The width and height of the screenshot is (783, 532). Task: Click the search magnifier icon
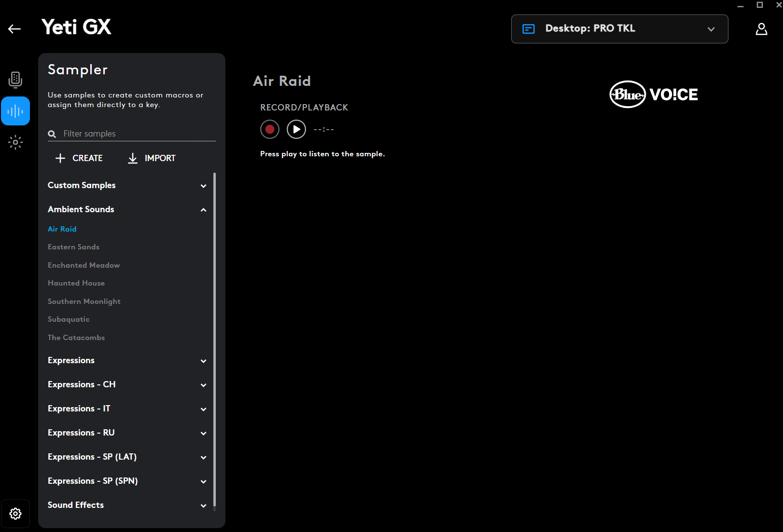coord(52,134)
